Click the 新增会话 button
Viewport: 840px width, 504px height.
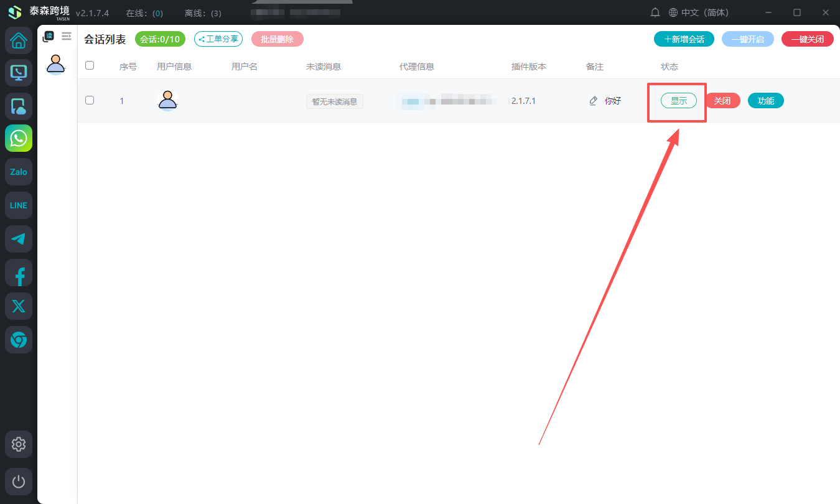click(x=684, y=39)
